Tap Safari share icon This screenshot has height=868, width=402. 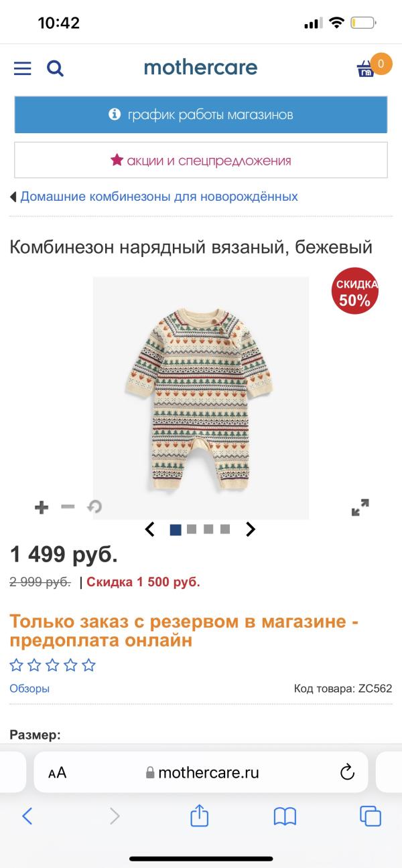pos(200,816)
